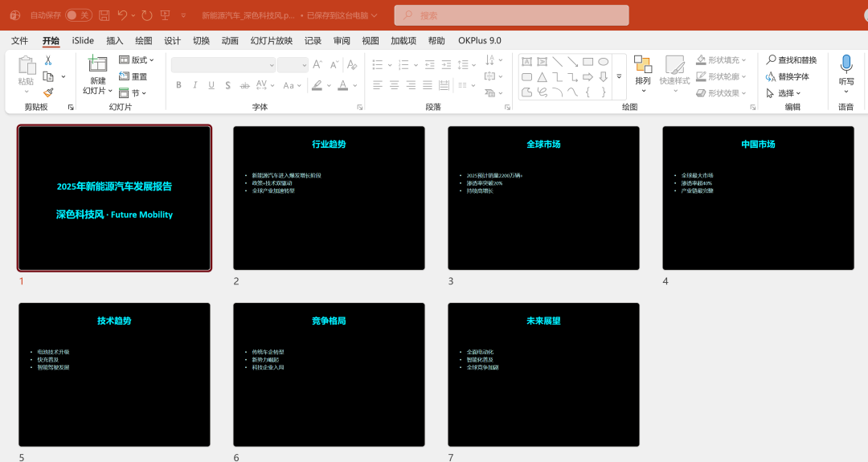The height and width of the screenshot is (462, 868).
Task: Select slide 4 中国市场 thumbnail
Action: click(x=759, y=198)
